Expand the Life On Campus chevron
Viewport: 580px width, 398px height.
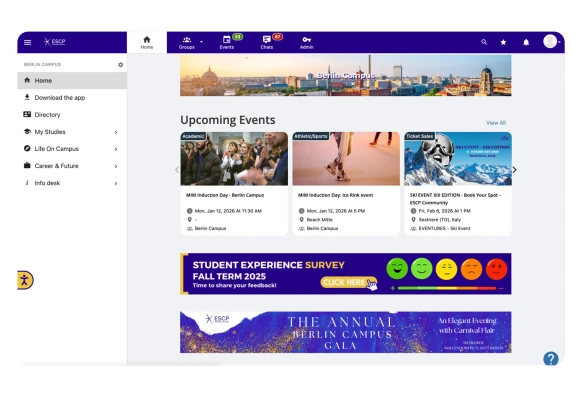pos(116,149)
